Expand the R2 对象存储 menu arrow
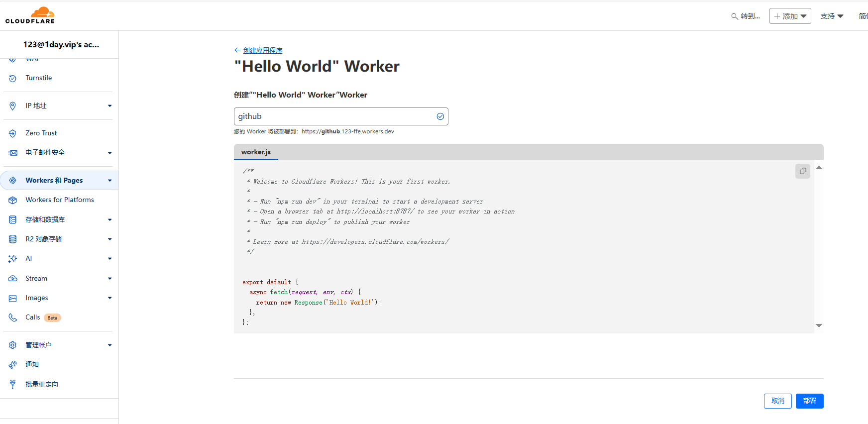Screen dimensions: 868x424 [x=109, y=239]
